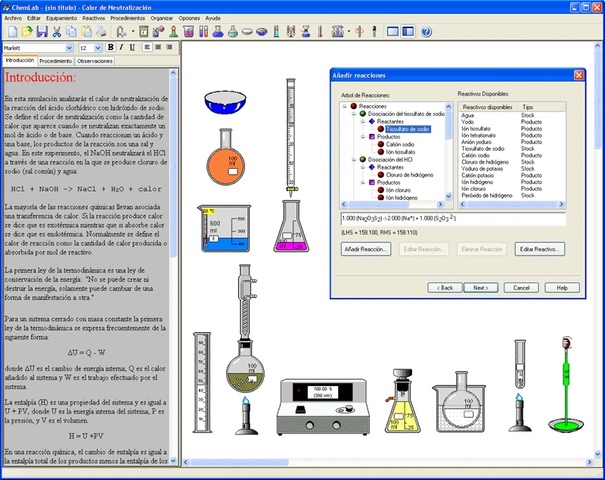Copy selection using toolbar icon
The height and width of the screenshot is (480, 605).
click(71, 32)
